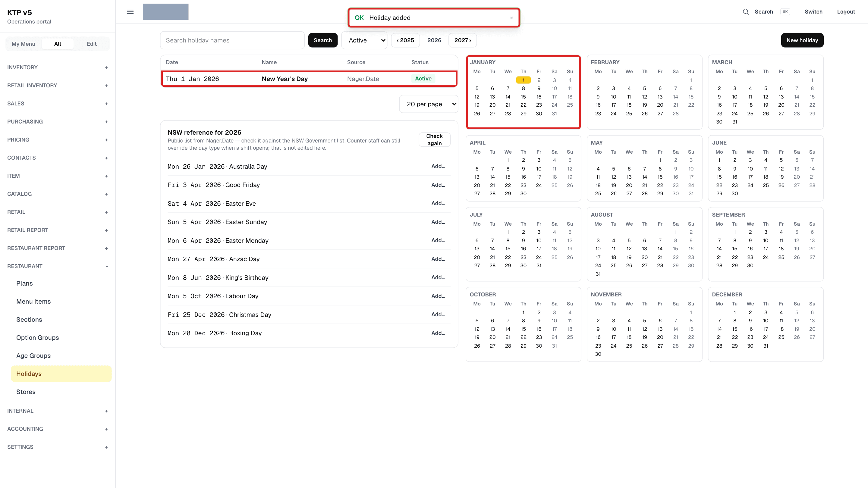Select highlighted January 1 in calendar
868x488 pixels.
523,80
